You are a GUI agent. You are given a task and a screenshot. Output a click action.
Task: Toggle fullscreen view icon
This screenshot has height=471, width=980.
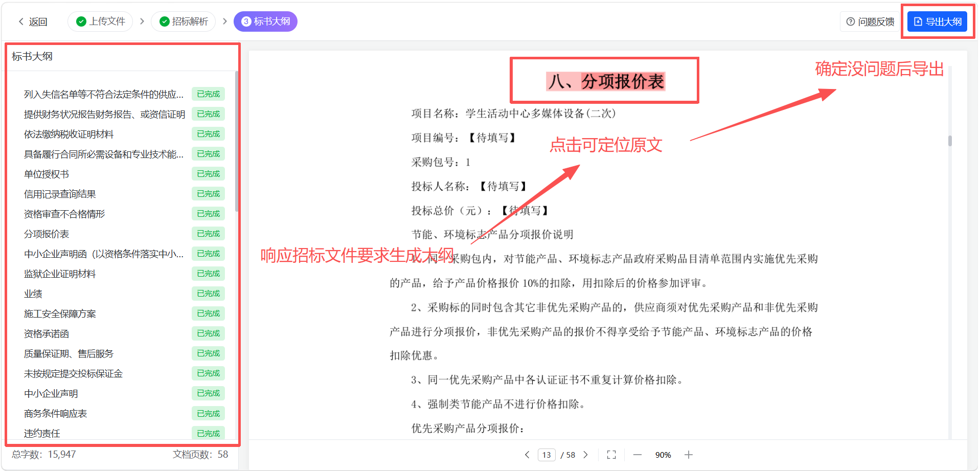pyautogui.click(x=611, y=455)
